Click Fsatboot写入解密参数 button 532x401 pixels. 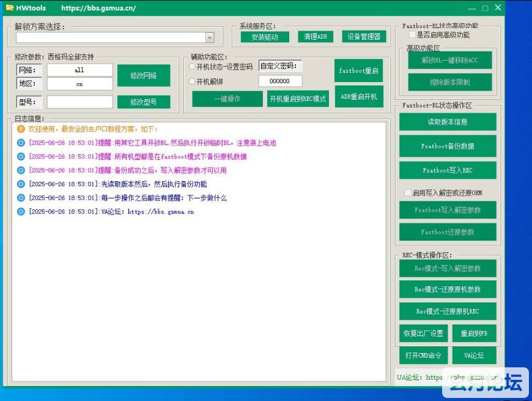tap(448, 210)
